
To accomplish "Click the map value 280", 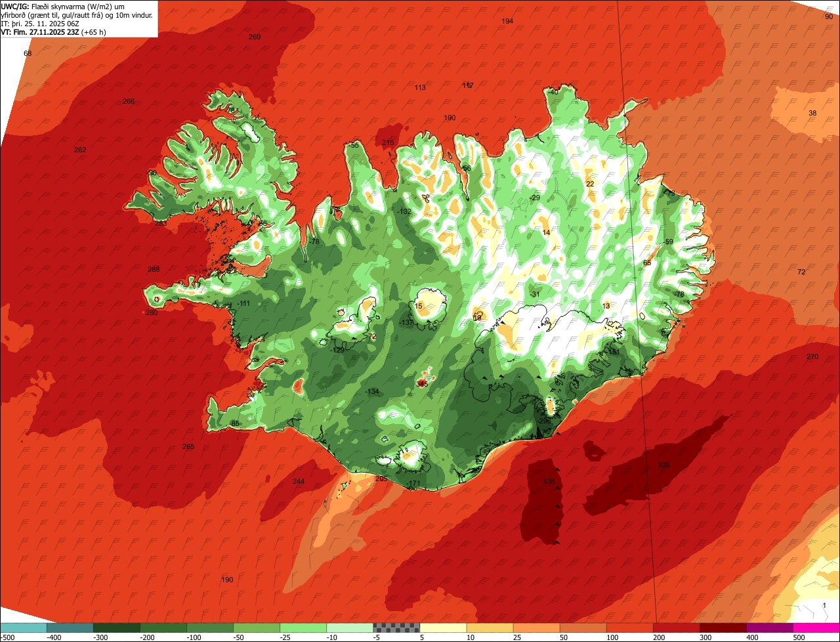I will pos(152,312).
